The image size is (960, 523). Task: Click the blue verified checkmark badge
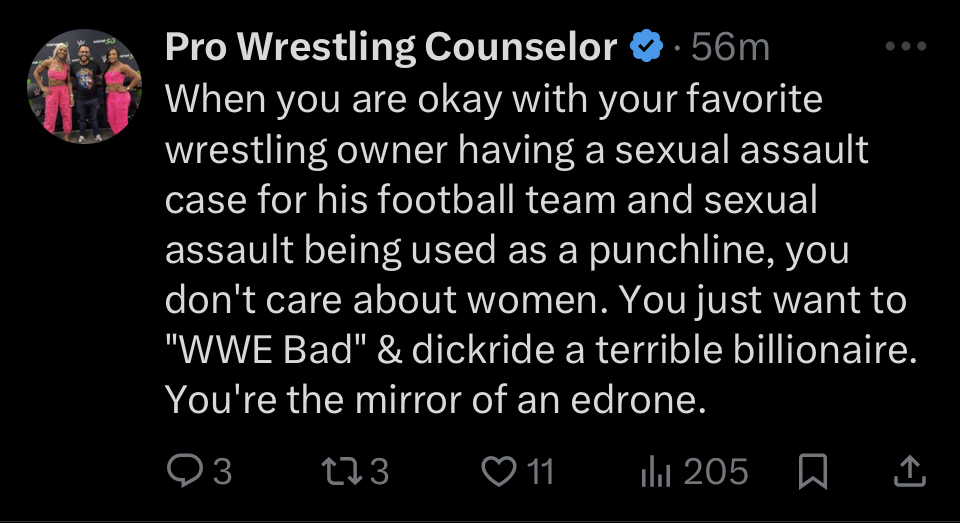click(646, 47)
